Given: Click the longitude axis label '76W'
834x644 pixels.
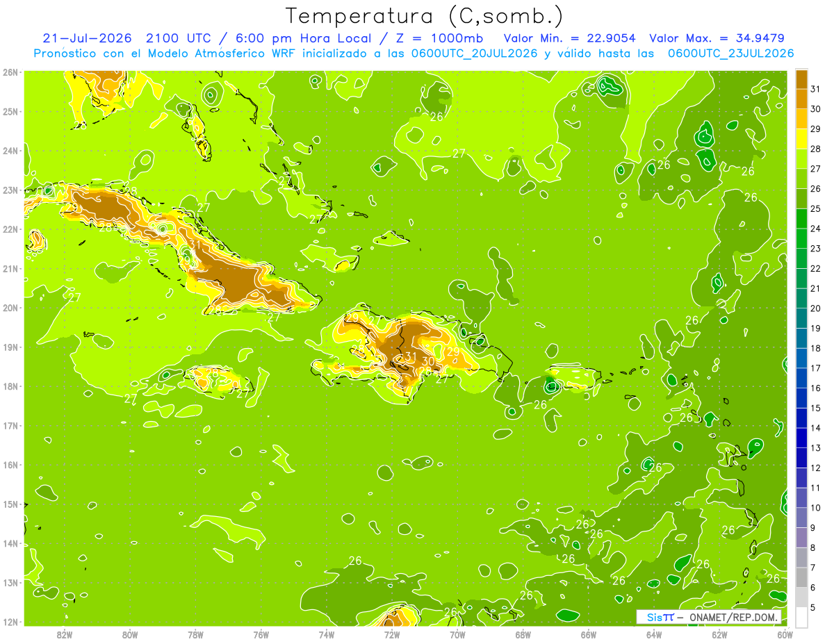Looking at the screenshot, I should (261, 634).
